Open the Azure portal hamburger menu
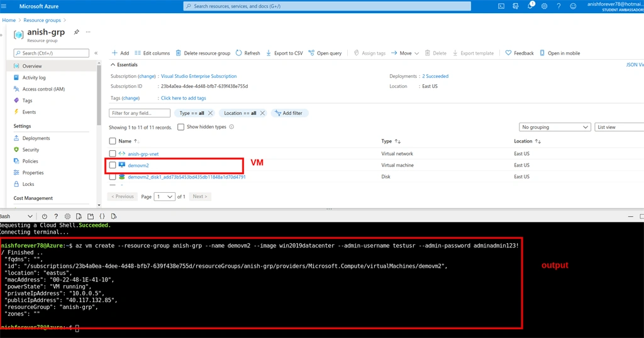Viewport: 644px width, 338px height. (4, 6)
